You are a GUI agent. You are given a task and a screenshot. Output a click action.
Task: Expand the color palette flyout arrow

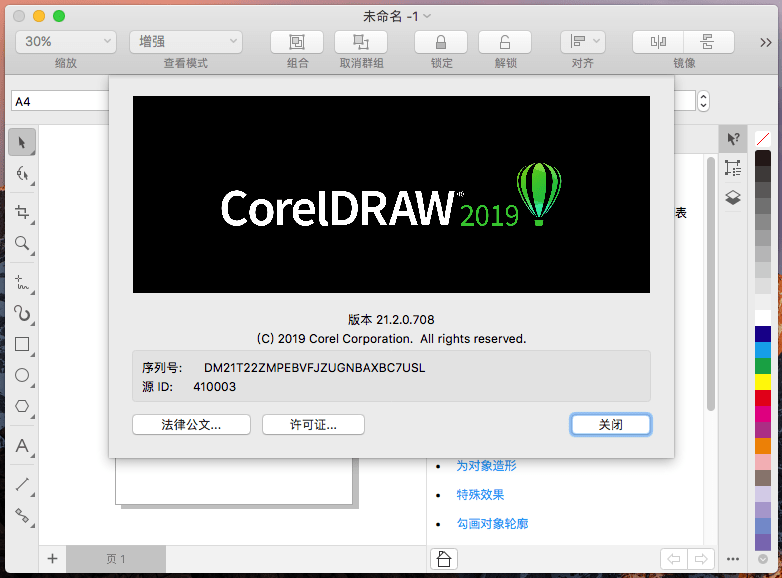[x=763, y=559]
